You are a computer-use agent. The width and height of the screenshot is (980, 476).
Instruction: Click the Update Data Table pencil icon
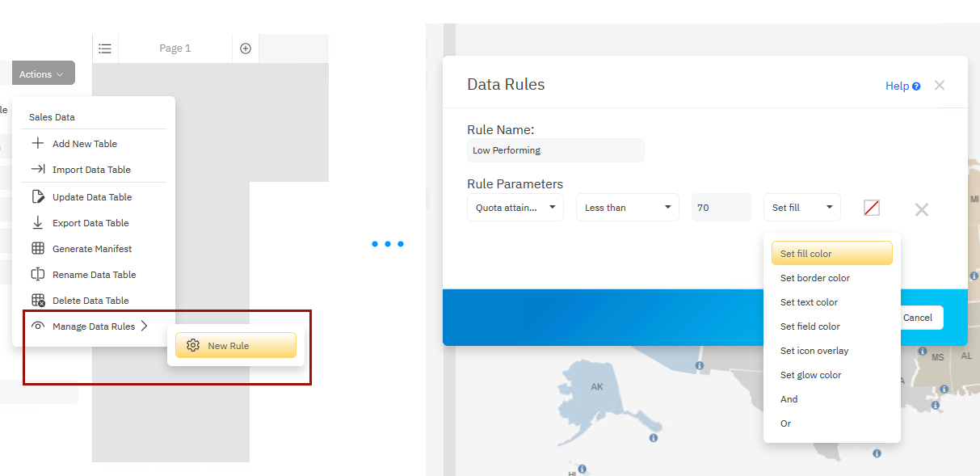[x=39, y=196]
